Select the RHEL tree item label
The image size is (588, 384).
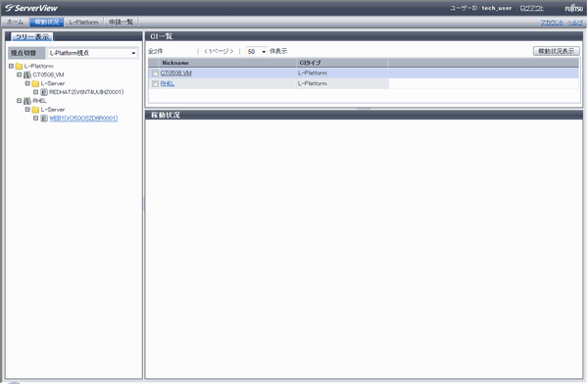pos(39,101)
